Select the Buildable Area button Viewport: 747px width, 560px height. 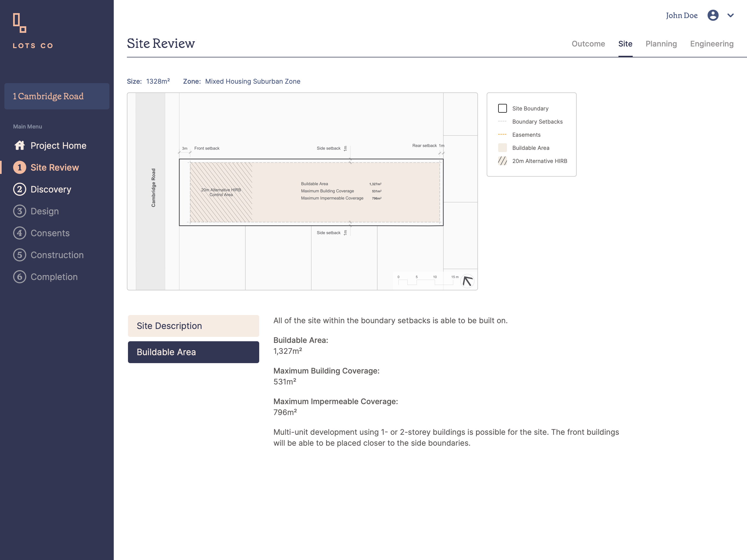click(x=193, y=352)
